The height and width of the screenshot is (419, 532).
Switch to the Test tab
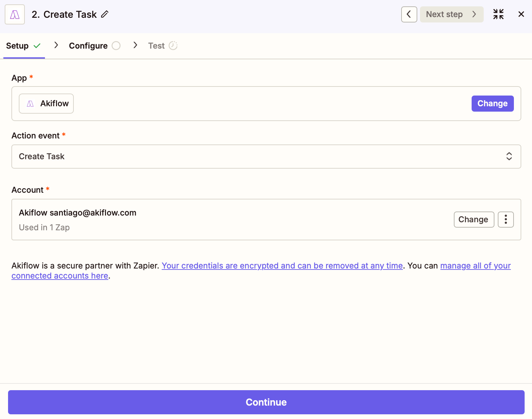(163, 46)
